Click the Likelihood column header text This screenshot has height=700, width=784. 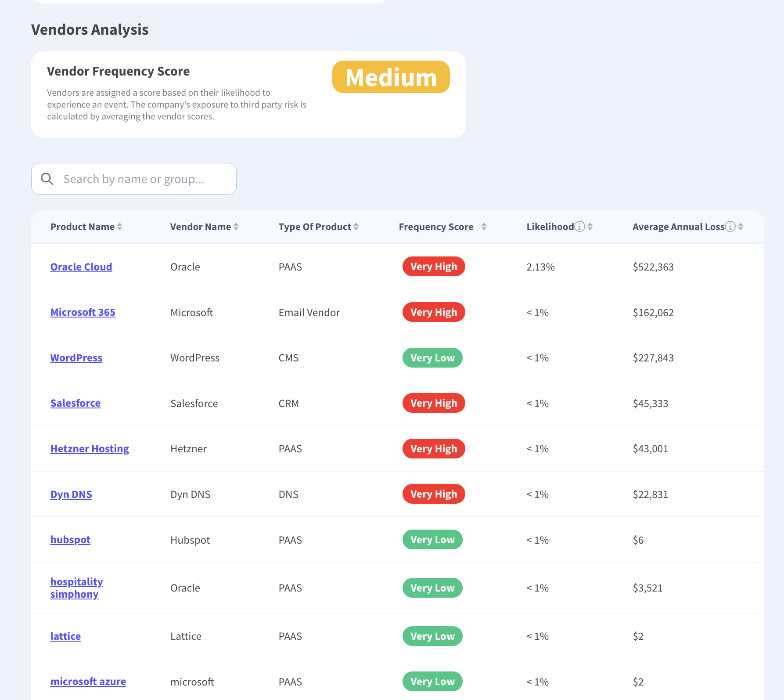pos(550,227)
